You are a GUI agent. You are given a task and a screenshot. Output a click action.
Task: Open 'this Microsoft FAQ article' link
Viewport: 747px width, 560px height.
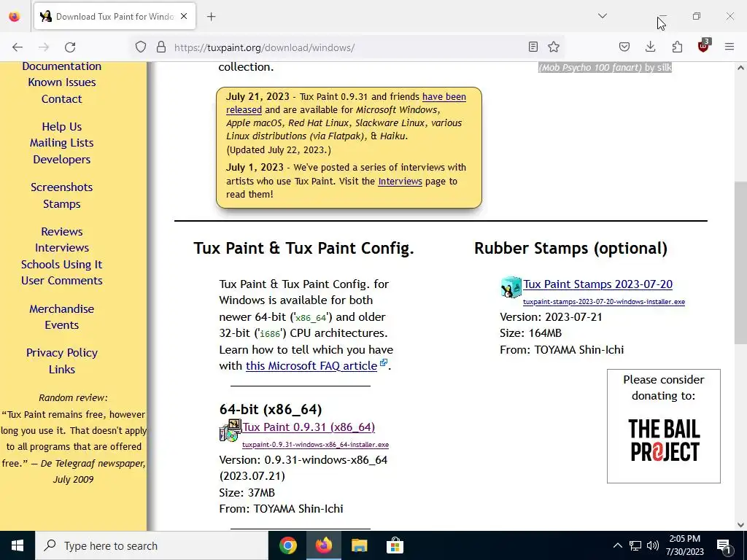311,366
